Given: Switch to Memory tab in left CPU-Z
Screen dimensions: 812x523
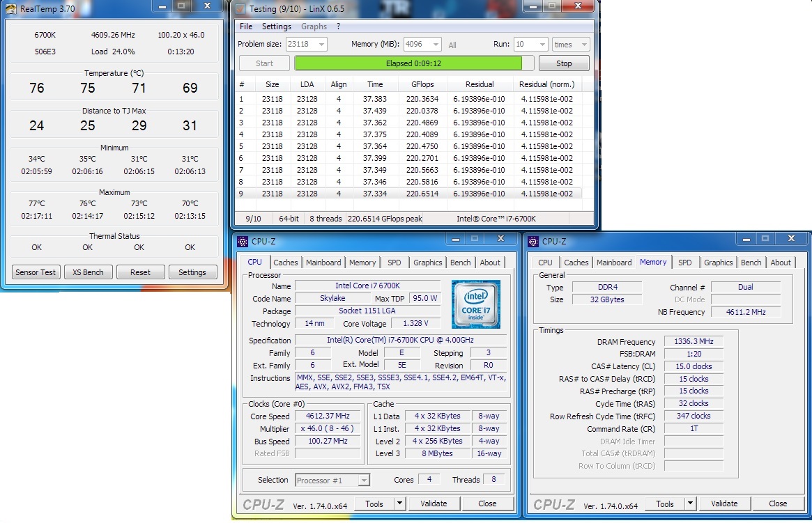Looking at the screenshot, I should [x=362, y=263].
